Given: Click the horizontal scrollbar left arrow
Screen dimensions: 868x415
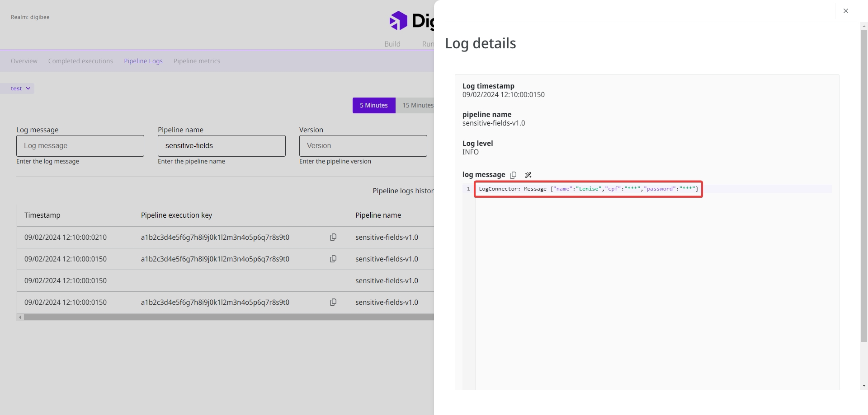Looking at the screenshot, I should pyautogui.click(x=20, y=317).
